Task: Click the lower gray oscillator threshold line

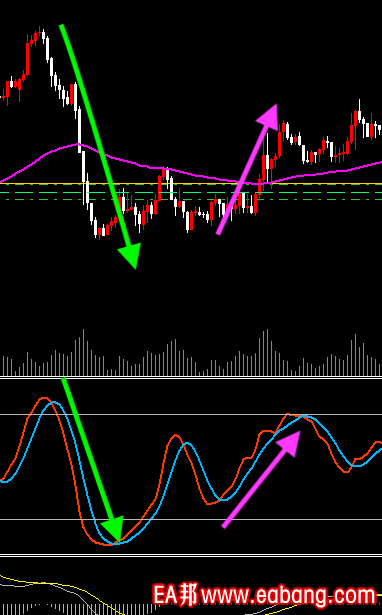Action: pos(191,519)
